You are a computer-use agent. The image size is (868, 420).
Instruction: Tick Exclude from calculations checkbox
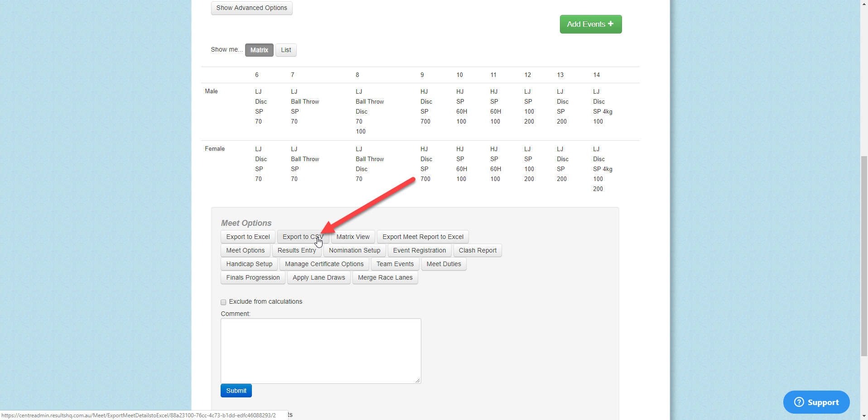coord(223,302)
